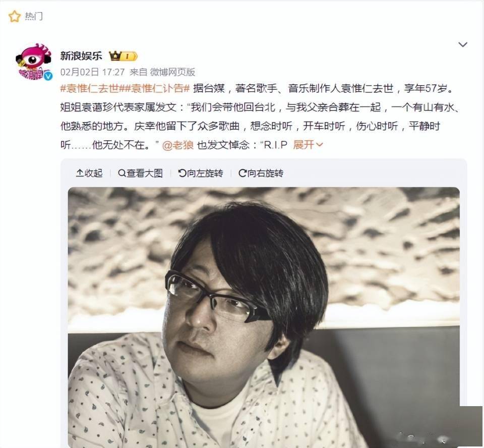Click the 新浪娱乐 account name
The height and width of the screenshot is (448, 484).
(x=81, y=56)
